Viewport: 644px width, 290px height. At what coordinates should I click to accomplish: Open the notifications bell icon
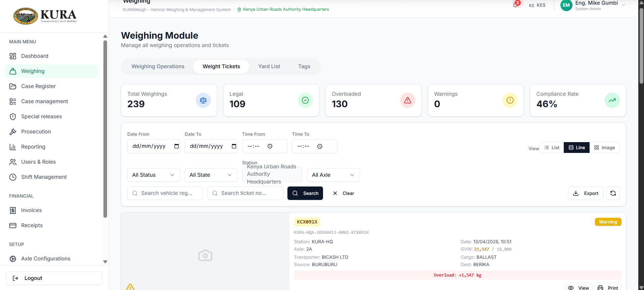(515, 5)
